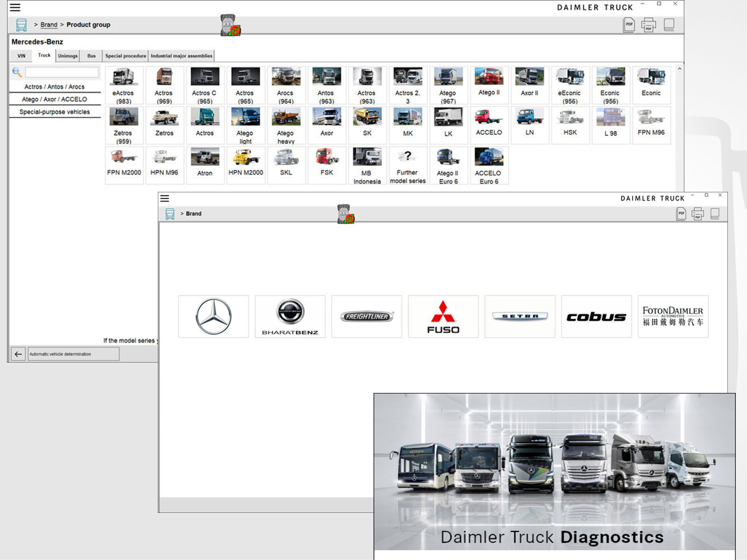Select Antos (963) model
Viewport: 747px width, 560px height.
[x=327, y=85]
